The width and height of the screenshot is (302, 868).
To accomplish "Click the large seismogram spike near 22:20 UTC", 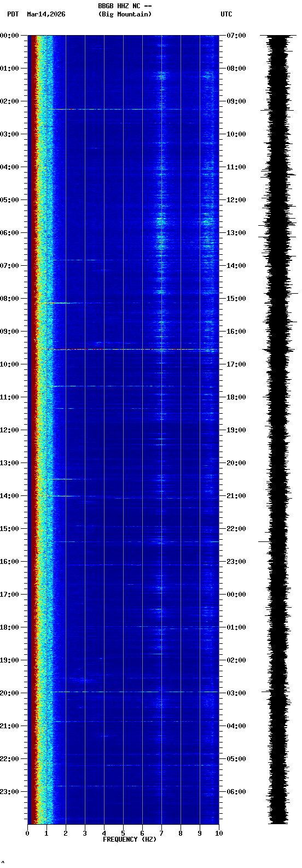I will [265, 541].
